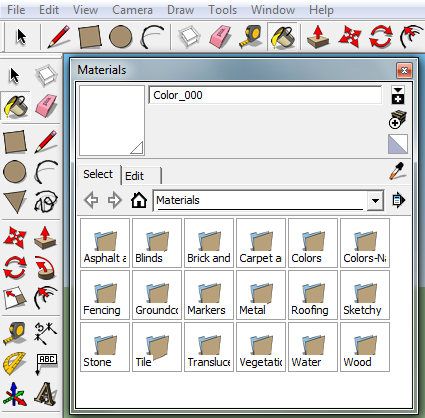Pick the Freehand tool in left palette

[x=46, y=202]
